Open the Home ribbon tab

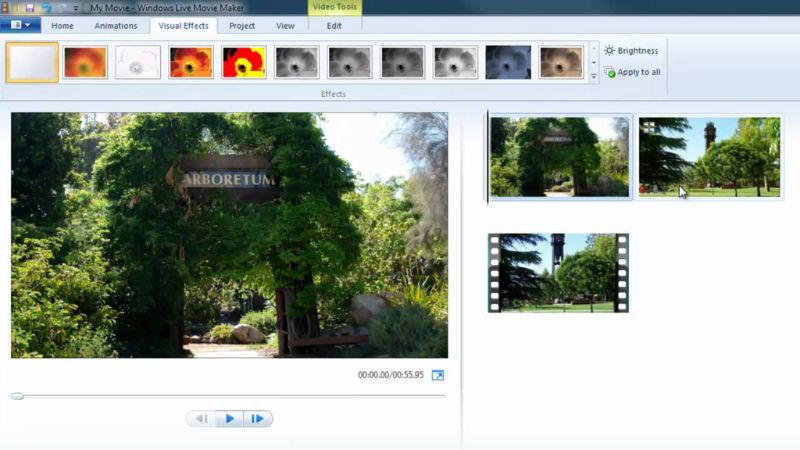click(x=62, y=26)
